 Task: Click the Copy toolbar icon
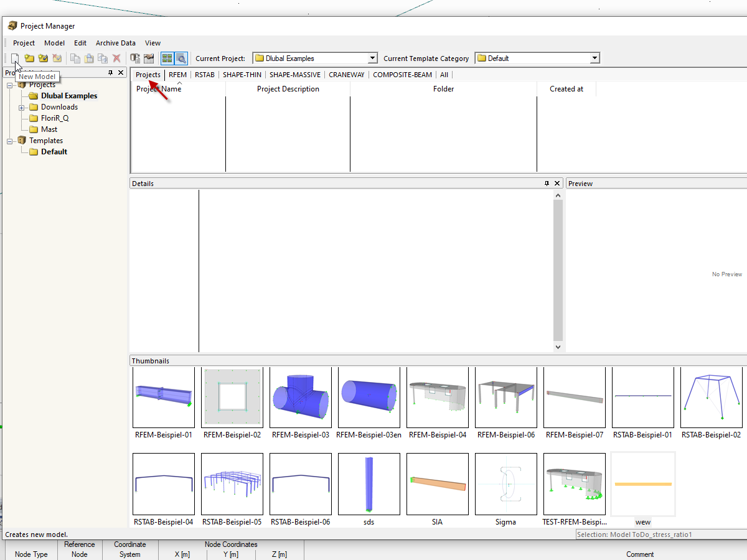(75, 58)
